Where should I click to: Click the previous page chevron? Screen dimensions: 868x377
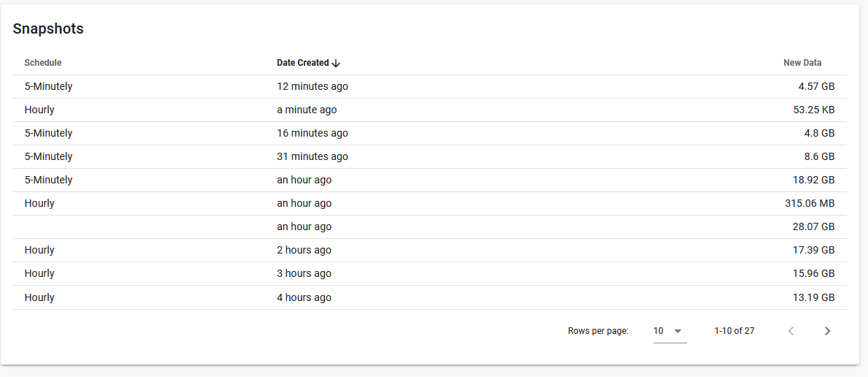click(791, 331)
